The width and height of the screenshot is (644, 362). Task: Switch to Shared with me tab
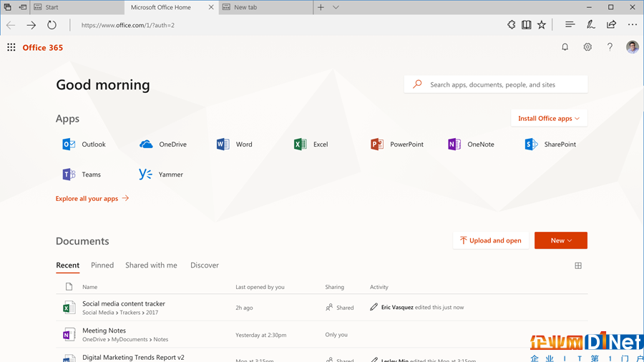pyautogui.click(x=151, y=265)
